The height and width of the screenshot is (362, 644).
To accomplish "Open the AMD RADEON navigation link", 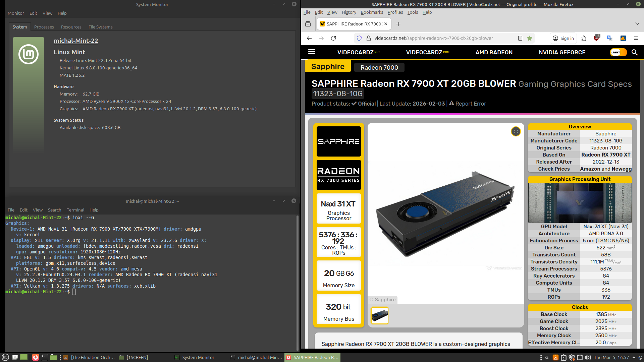I will [x=494, y=52].
